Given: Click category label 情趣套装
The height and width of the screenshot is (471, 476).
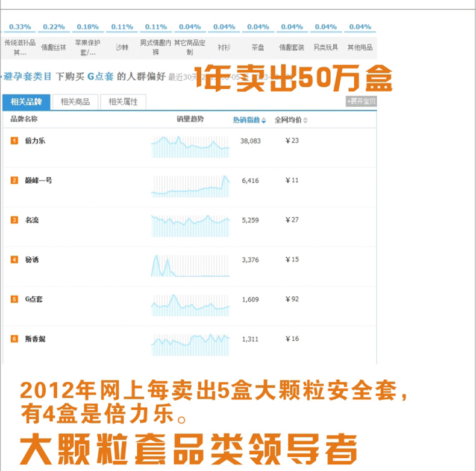Looking at the screenshot, I should click(292, 48).
